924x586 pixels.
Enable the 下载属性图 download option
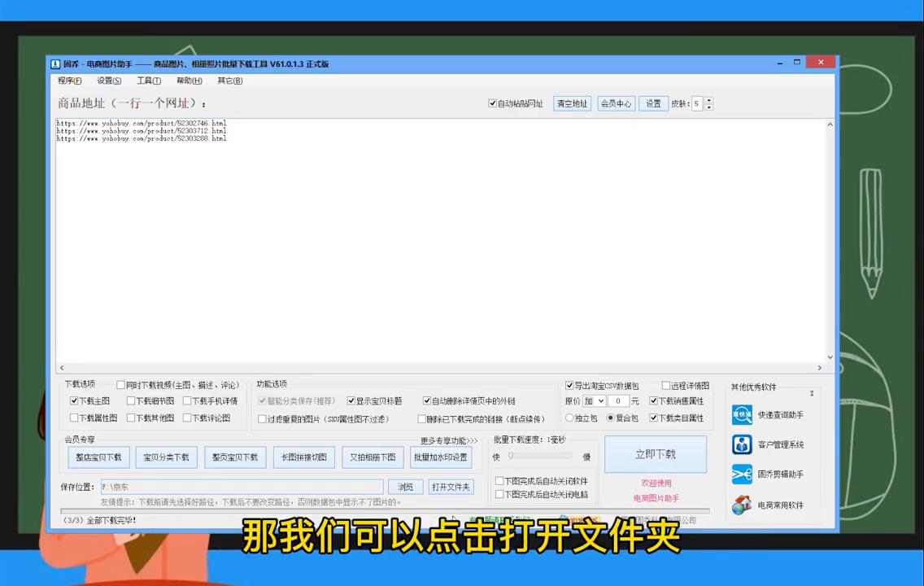(x=75, y=418)
